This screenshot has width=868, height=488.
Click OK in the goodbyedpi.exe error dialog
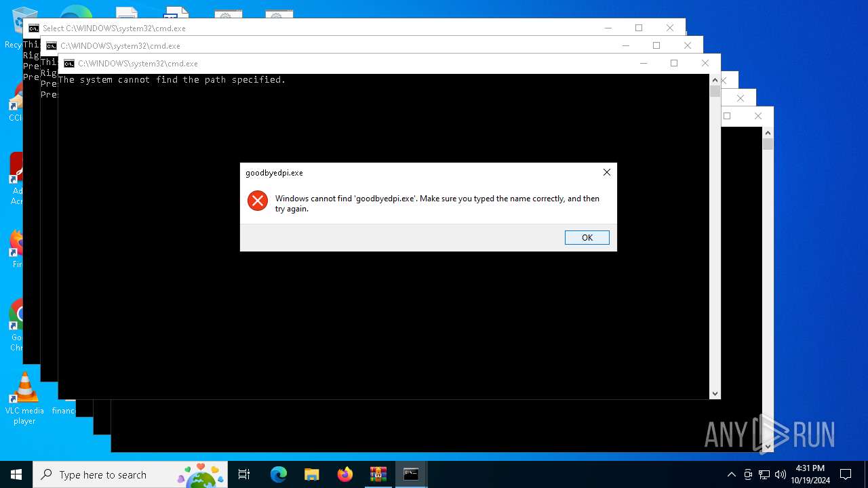coord(587,237)
